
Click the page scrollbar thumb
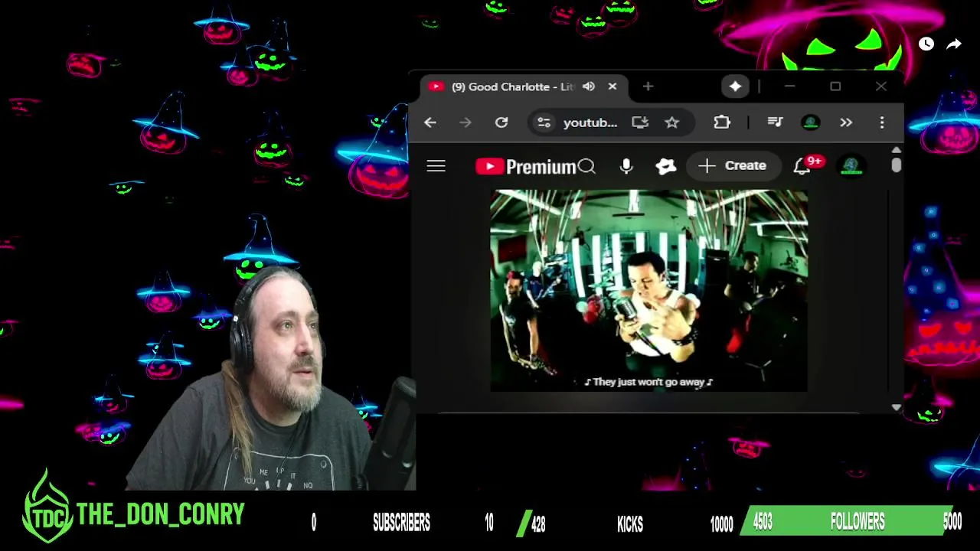point(897,165)
